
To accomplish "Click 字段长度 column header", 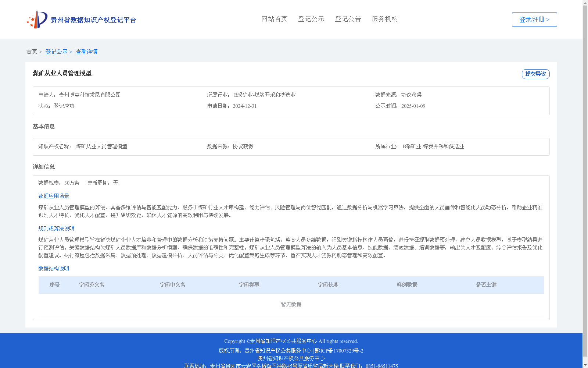I will pyautogui.click(x=328, y=285).
